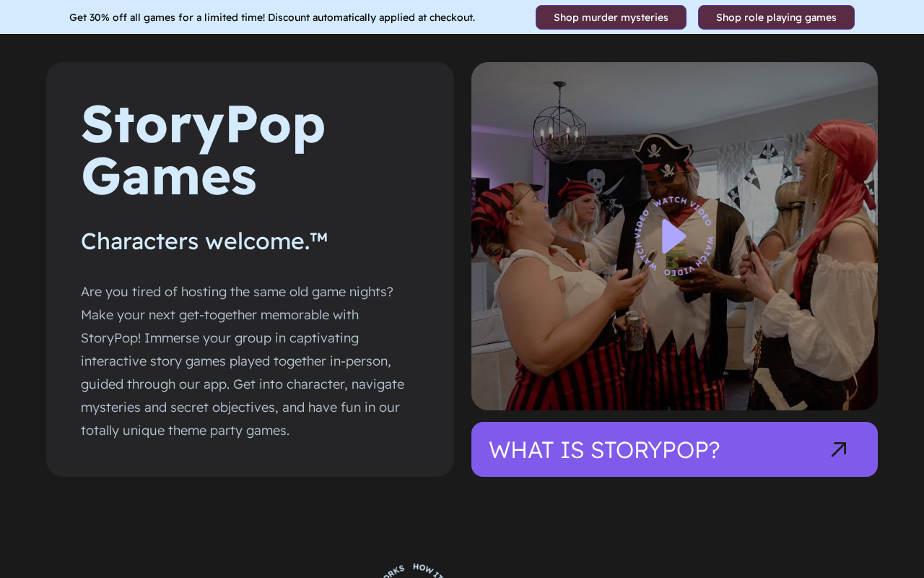The image size is (924, 578).
Task: Open Shop role playing games
Action: [x=776, y=17]
